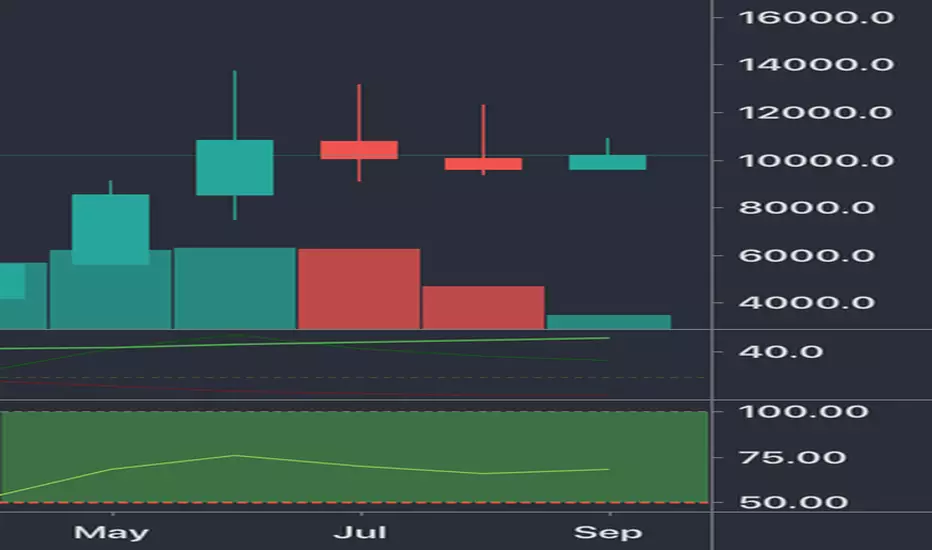This screenshot has height=550, width=932.
Task: Click the 12000.0 price axis label
Action: tap(816, 112)
